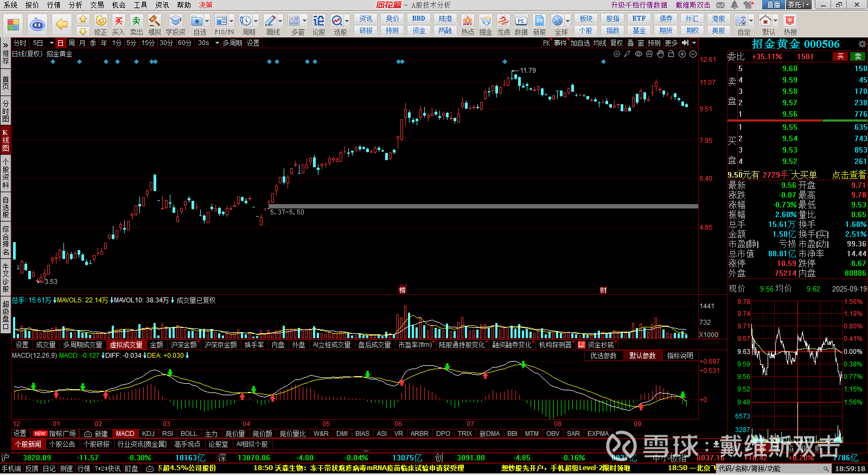Toggle 预测 forecast on the chart
868x475 pixels.
pyautogui.click(x=654, y=43)
